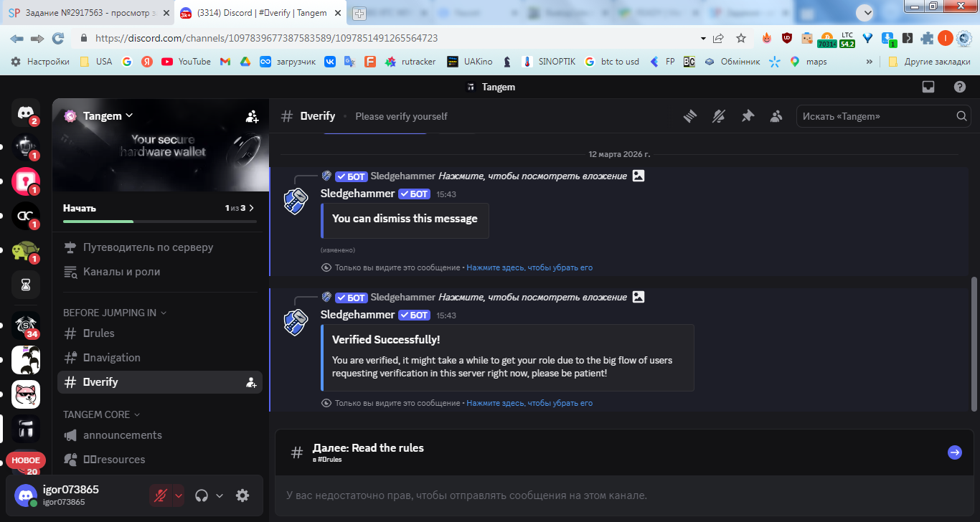Click the chat scrollbar
The width and height of the screenshot is (980, 522).
click(974, 344)
